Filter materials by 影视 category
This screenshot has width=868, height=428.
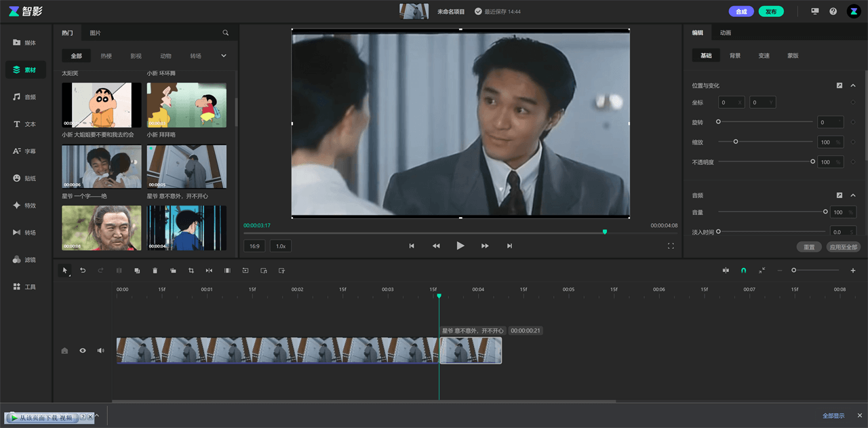point(136,56)
